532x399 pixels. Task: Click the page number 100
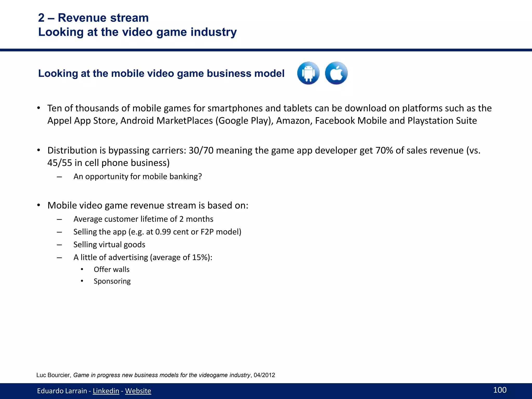coord(500,390)
